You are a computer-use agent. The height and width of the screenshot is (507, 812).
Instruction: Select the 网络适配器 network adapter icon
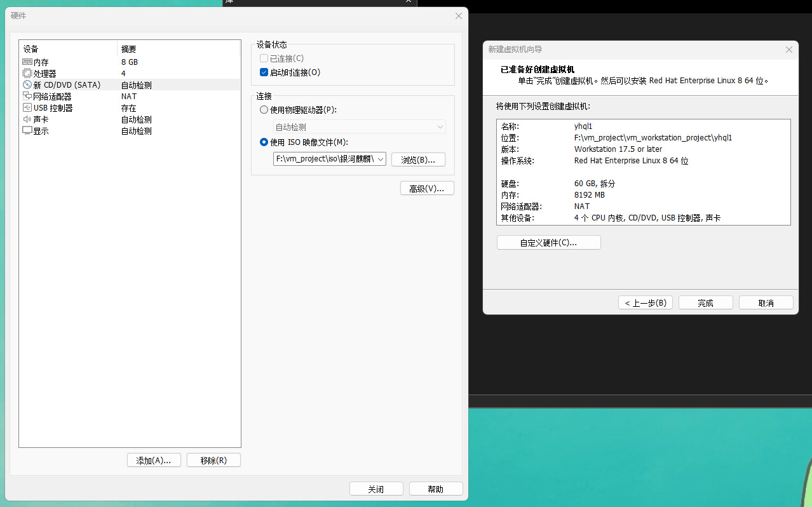(x=27, y=97)
